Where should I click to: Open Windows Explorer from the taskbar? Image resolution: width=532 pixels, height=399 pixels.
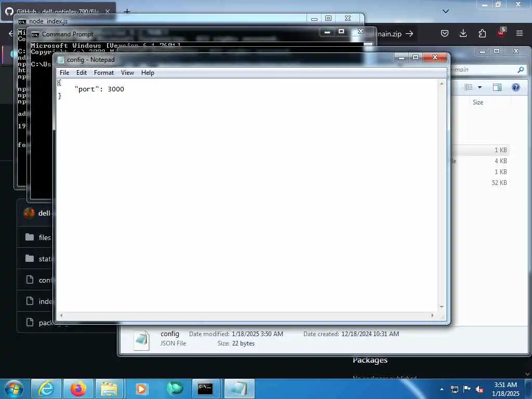click(x=110, y=389)
